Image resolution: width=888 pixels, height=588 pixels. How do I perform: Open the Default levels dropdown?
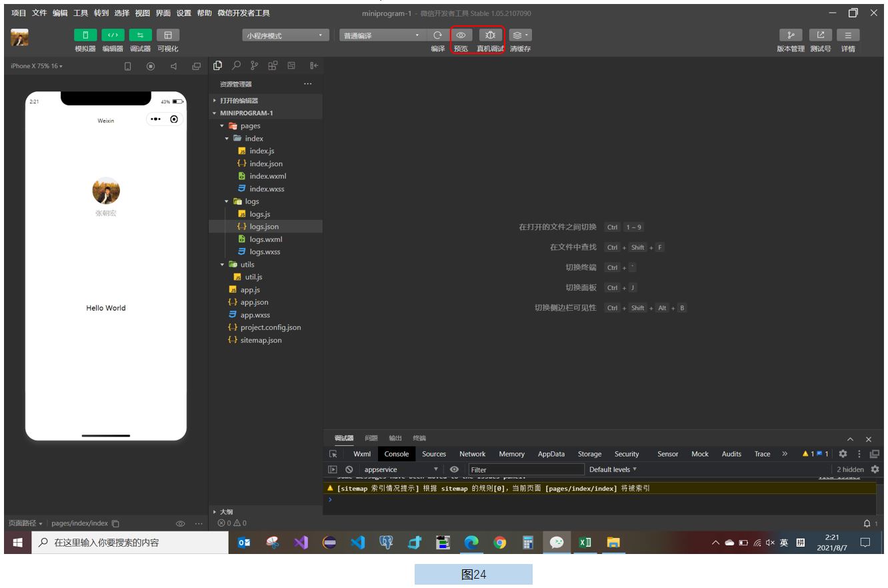pos(613,469)
